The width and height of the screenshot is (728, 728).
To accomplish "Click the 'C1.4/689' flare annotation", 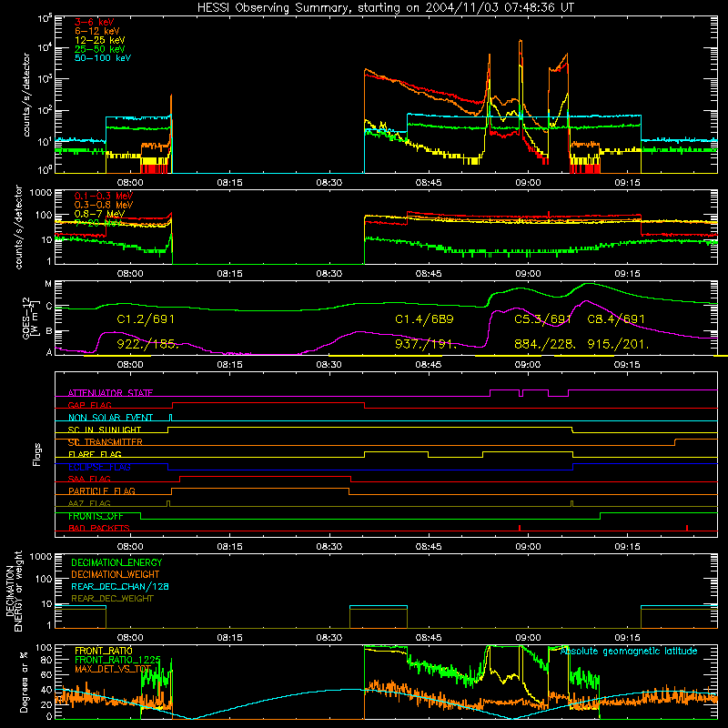I will (424, 319).
